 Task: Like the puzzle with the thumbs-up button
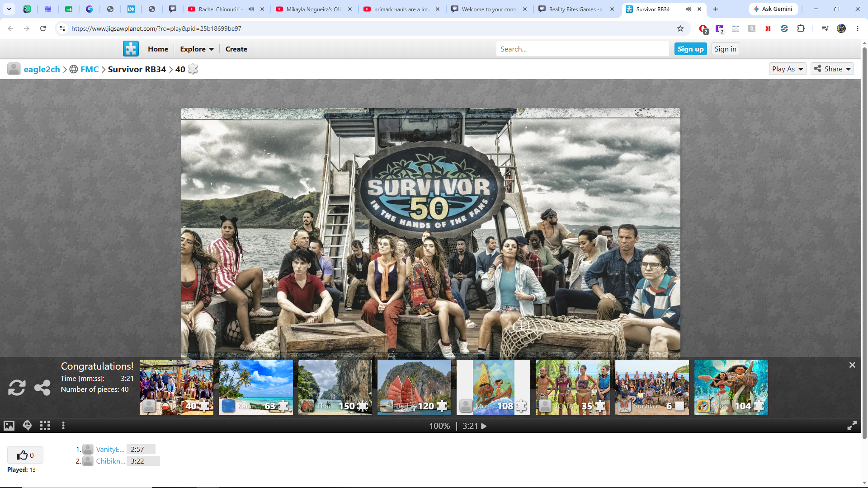point(25,455)
